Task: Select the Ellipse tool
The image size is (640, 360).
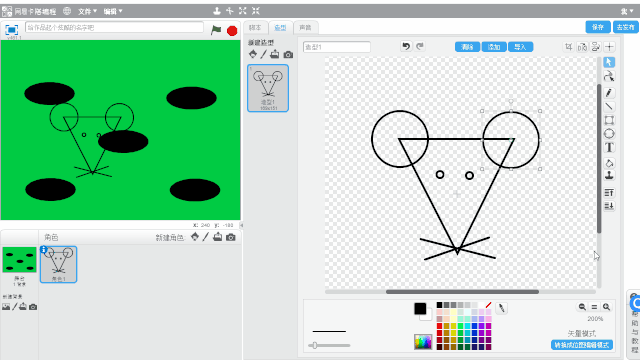Action: pyautogui.click(x=609, y=133)
